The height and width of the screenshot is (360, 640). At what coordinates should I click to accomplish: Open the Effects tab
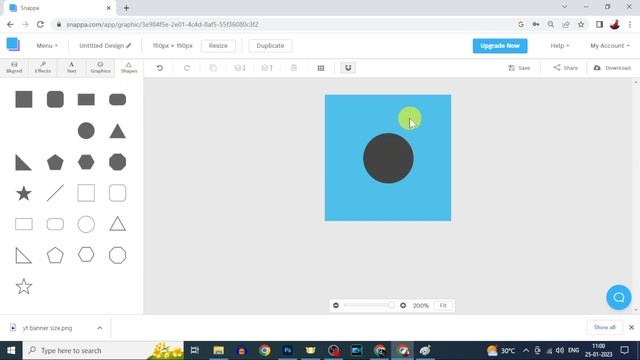[x=43, y=68]
